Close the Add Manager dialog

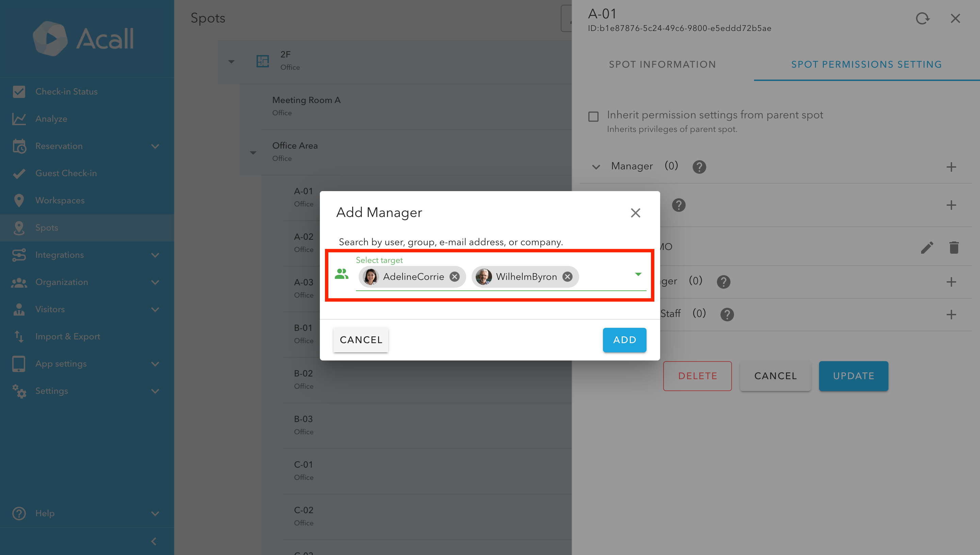[635, 213]
